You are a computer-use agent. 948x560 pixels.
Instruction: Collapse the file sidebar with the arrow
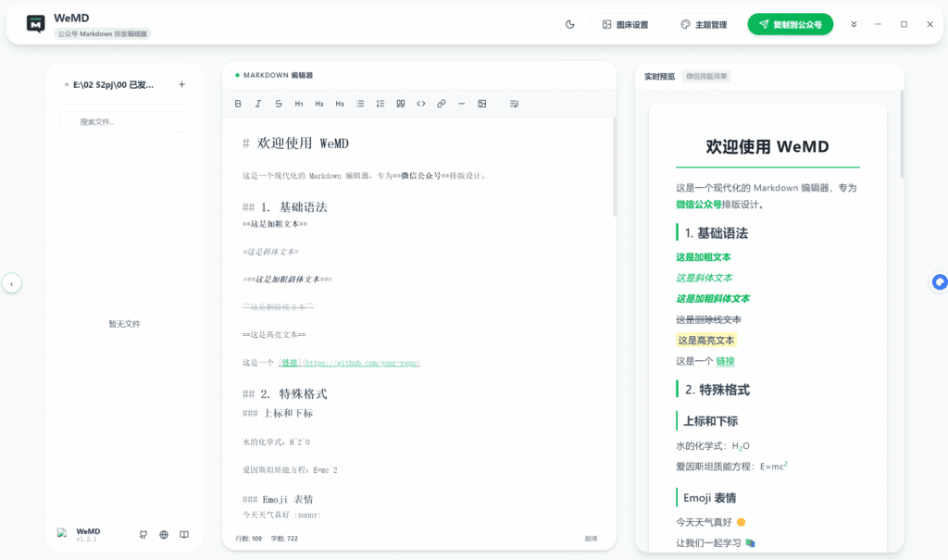[12, 282]
